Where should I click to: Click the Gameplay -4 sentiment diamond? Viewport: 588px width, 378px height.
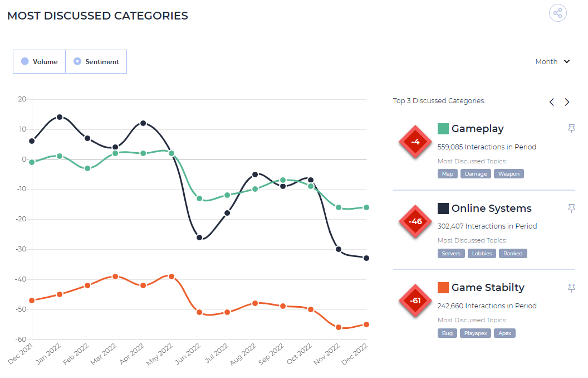click(415, 142)
